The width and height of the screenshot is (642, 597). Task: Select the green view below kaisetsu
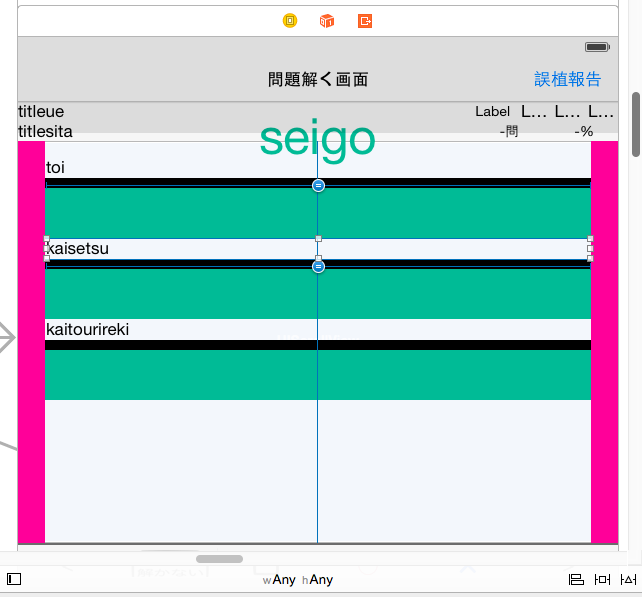pyautogui.click(x=318, y=294)
